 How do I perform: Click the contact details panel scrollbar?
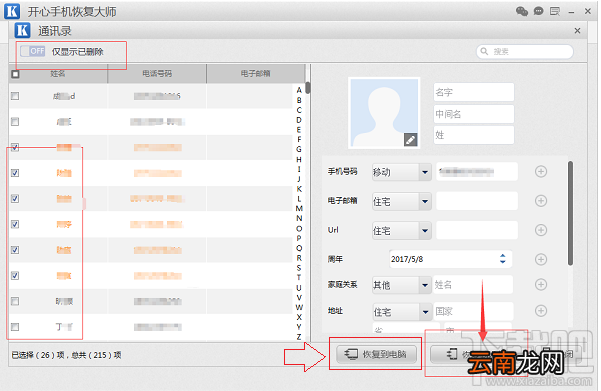[x=570, y=213]
